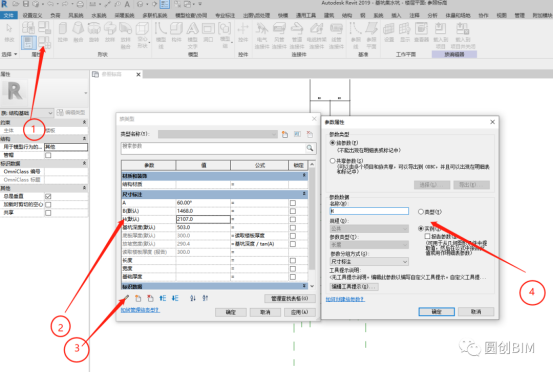Image resolution: width=553 pixels, height=373 pixels.
Task: Click Edit Tooltip (编辑工具提示) button
Action: tap(354, 287)
